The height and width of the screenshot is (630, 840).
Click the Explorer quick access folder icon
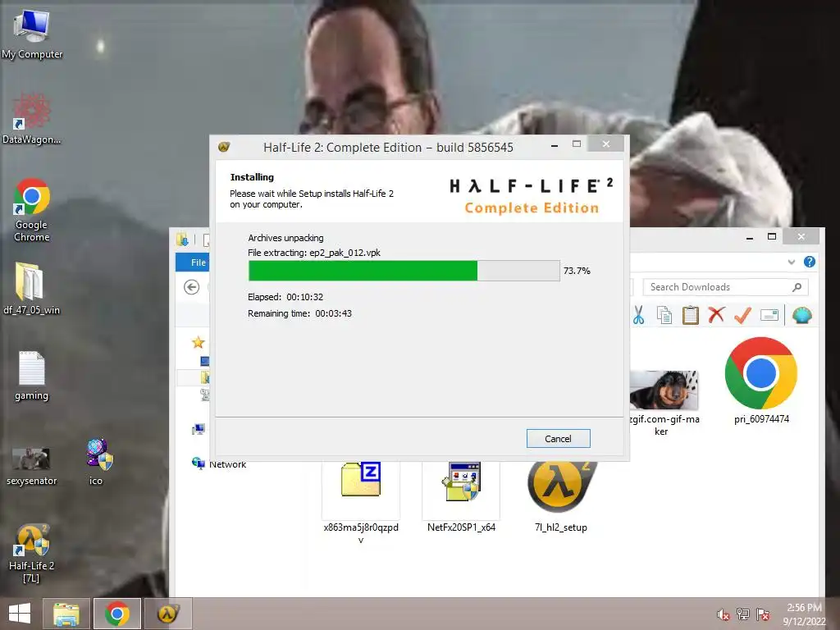pos(182,240)
